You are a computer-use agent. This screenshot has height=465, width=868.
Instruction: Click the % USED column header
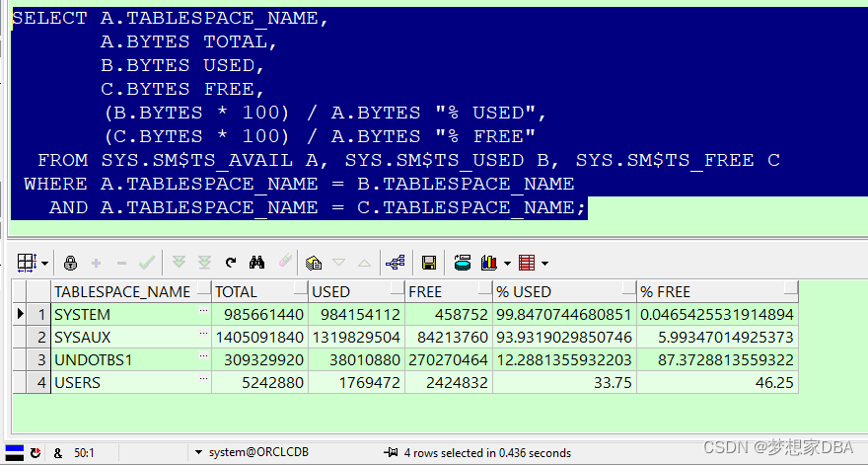pos(564,291)
